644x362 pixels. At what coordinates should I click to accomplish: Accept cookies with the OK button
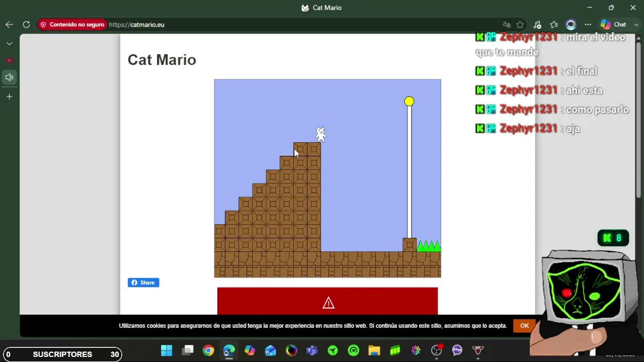click(524, 326)
